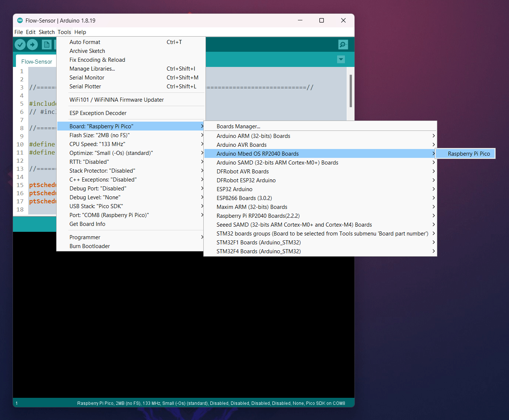Click the Verify checkmark icon
The image size is (509, 420).
20,45
